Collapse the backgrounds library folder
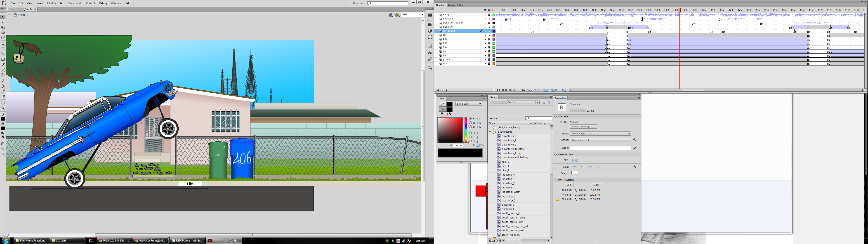This screenshot has height=244, width=868. pos(490,132)
